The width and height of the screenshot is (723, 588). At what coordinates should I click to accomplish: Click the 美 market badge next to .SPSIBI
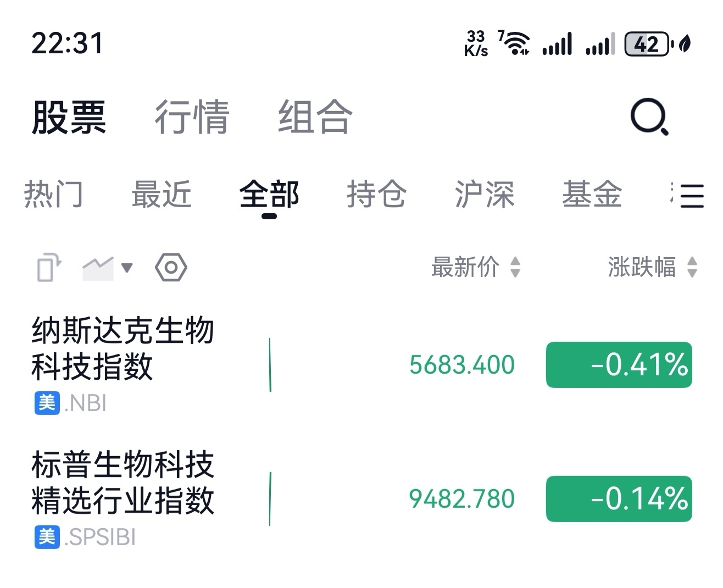pyautogui.click(x=46, y=538)
